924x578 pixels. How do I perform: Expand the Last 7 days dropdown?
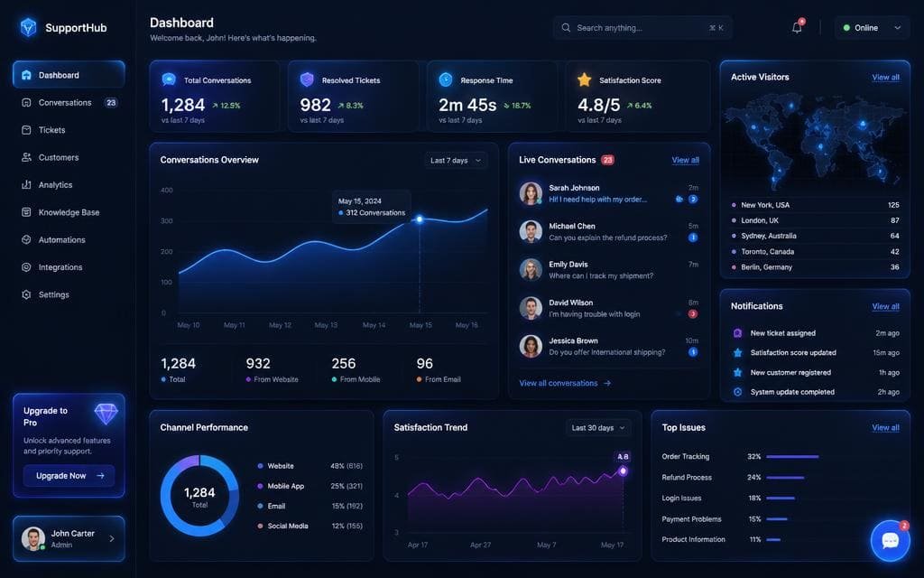(x=456, y=161)
